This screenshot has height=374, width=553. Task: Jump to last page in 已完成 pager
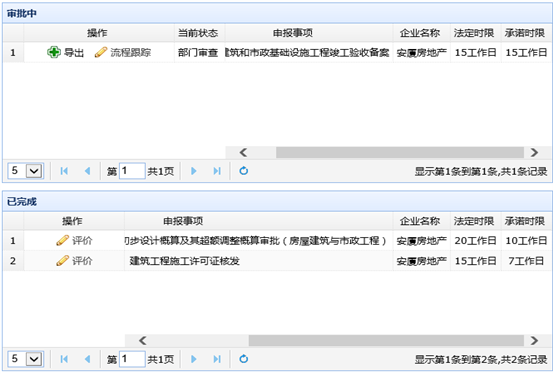tap(217, 359)
